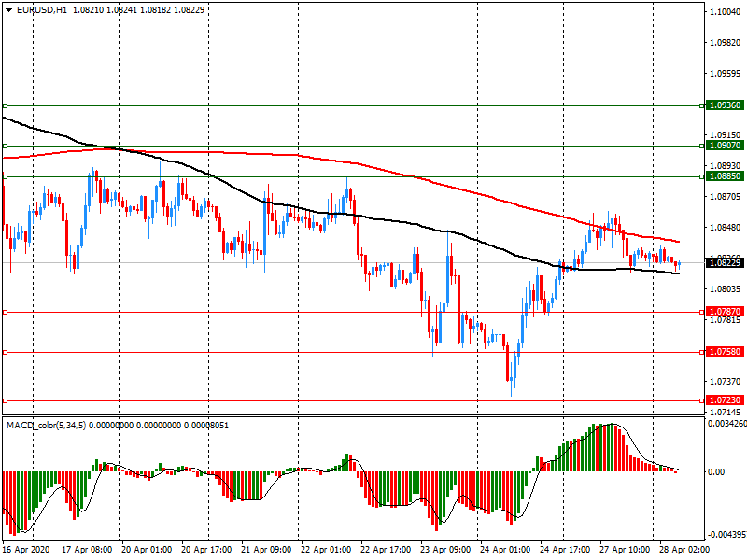The image size is (747, 560).
Task: Click the 1.09595 price axis value
Action: (726, 74)
